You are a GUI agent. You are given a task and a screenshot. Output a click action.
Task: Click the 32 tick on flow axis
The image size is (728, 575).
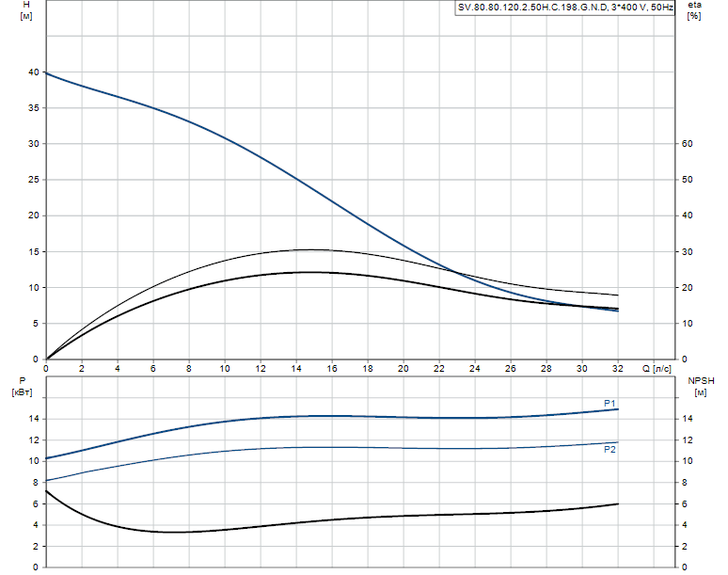click(618, 368)
